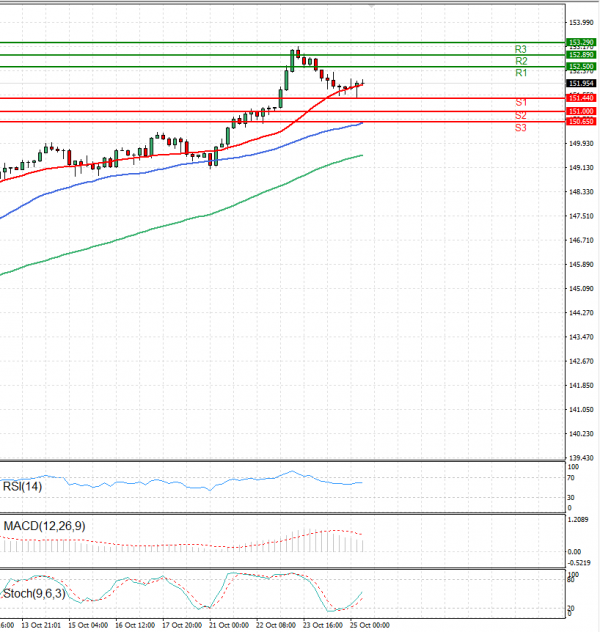The image size is (600, 632).
Task: Click the R2 resistance level label
Action: (521, 61)
